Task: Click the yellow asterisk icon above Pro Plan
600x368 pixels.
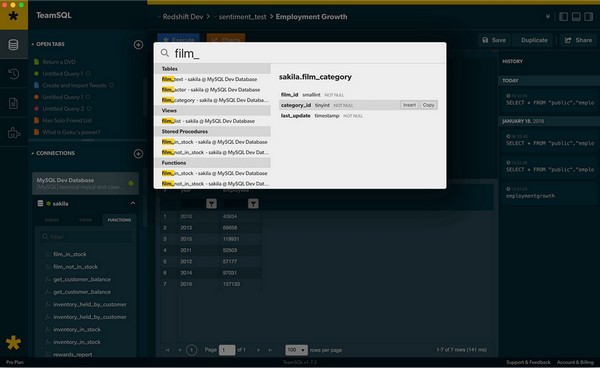Action: click(13, 343)
